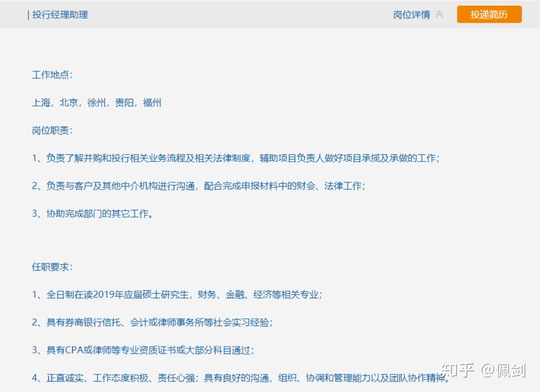540x392 pixels.
Task: Click the 福州 location text
Action: click(152, 103)
